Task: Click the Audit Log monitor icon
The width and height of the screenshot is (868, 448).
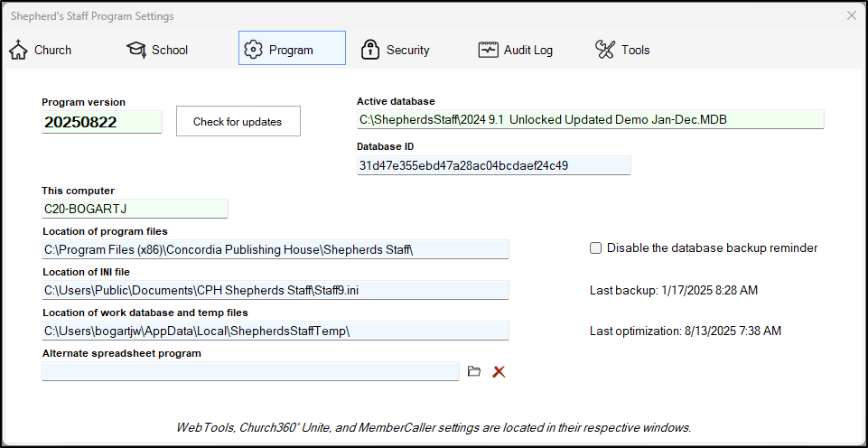Action: (x=489, y=50)
